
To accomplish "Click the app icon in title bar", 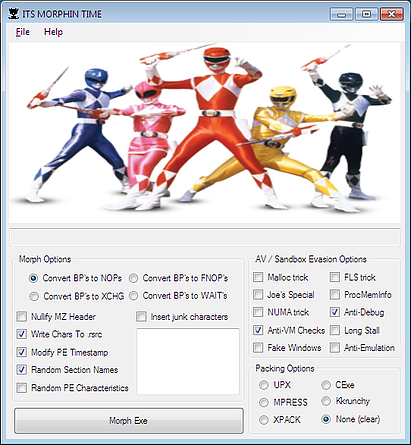I will [x=13, y=14].
